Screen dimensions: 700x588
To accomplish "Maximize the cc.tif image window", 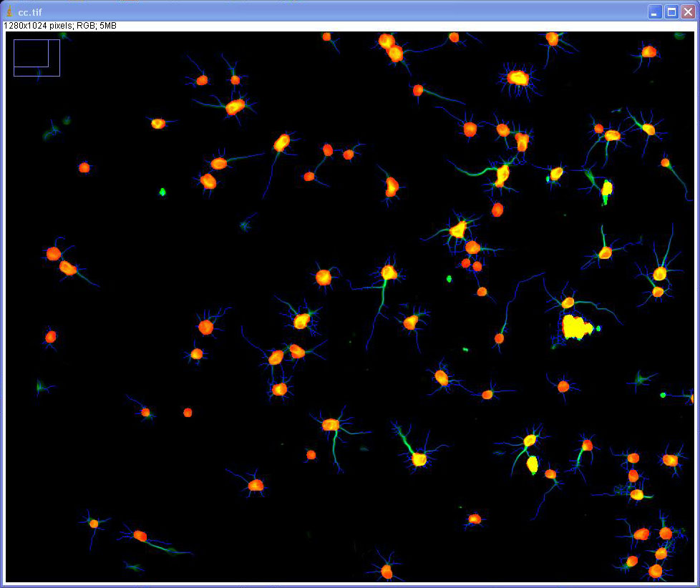I will (x=672, y=11).
